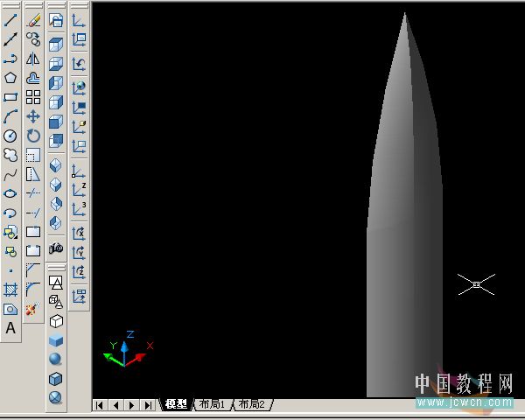Activate the Hatch tool
The height and width of the screenshot is (420, 525).
pyautogui.click(x=10, y=289)
